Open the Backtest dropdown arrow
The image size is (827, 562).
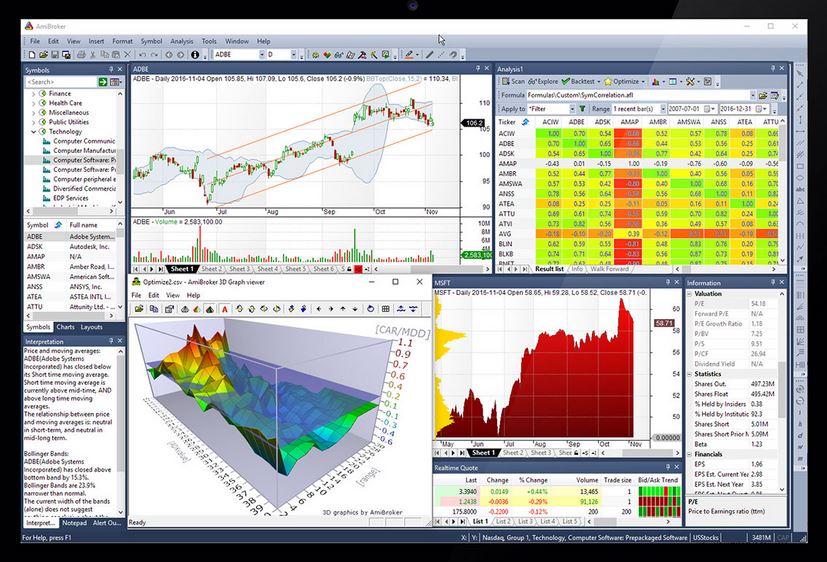point(599,82)
